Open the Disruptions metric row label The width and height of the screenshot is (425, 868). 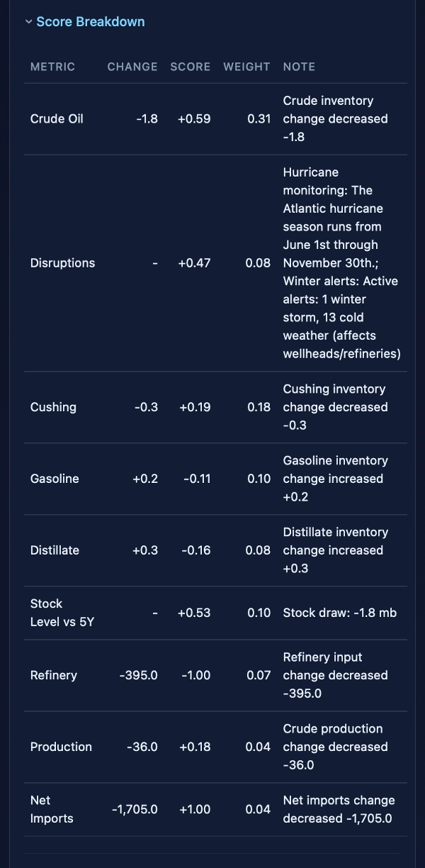(62, 263)
